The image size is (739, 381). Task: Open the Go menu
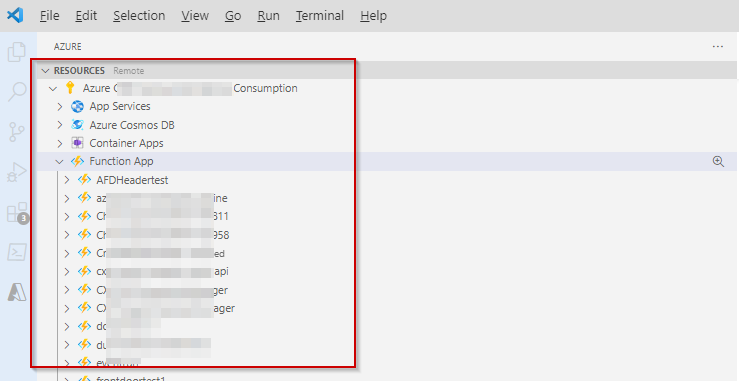coord(233,16)
